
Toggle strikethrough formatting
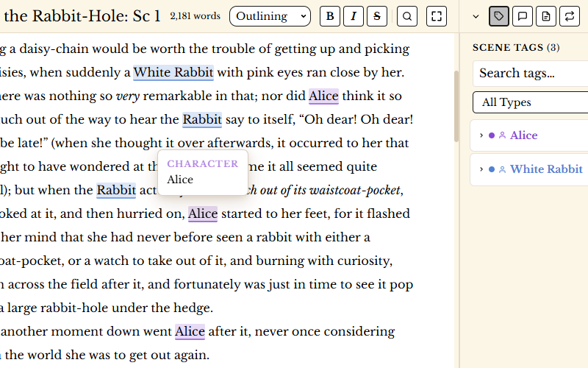click(377, 16)
